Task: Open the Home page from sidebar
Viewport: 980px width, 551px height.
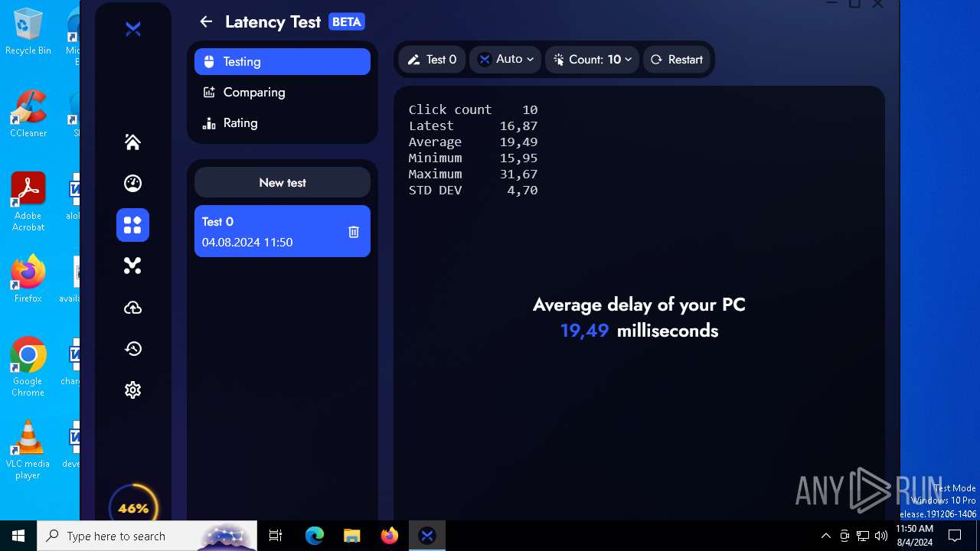Action: click(132, 142)
